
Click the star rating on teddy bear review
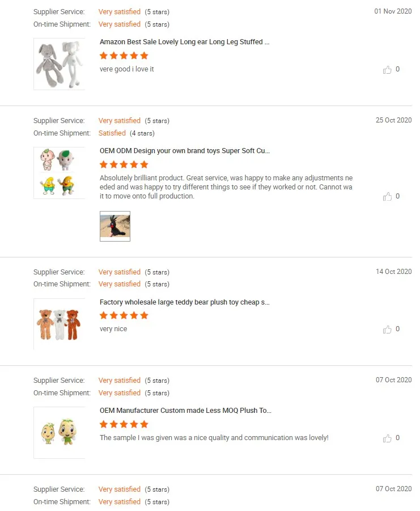click(x=124, y=315)
